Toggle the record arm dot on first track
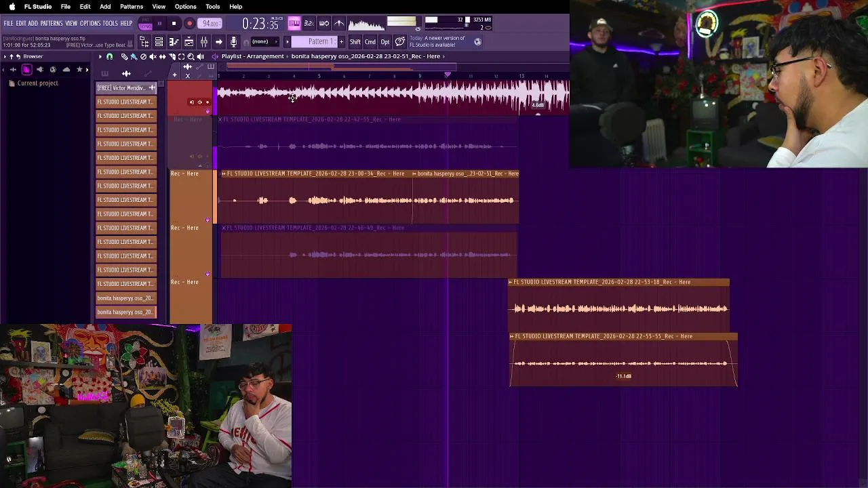 pos(208,102)
